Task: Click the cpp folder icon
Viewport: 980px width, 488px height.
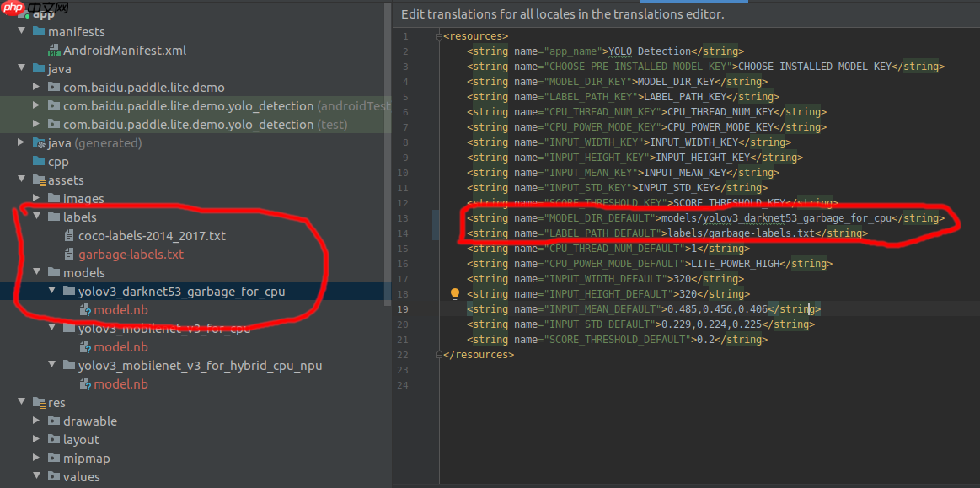Action: tap(39, 162)
